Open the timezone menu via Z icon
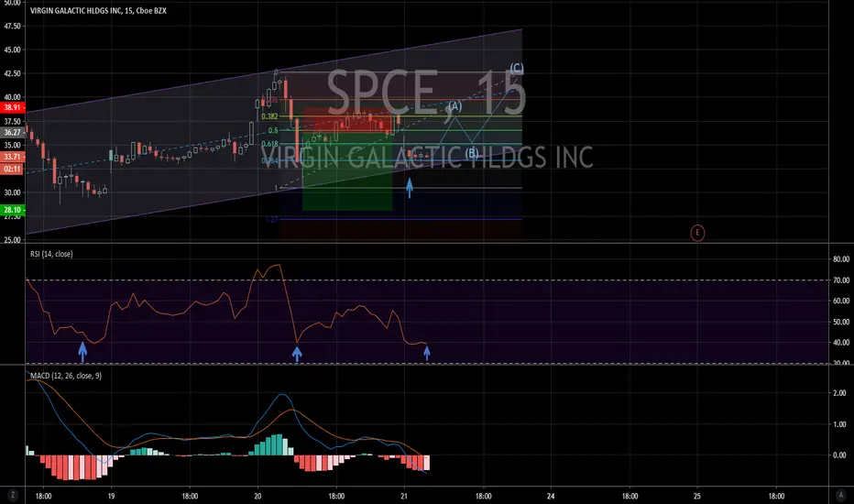 [x=13, y=495]
